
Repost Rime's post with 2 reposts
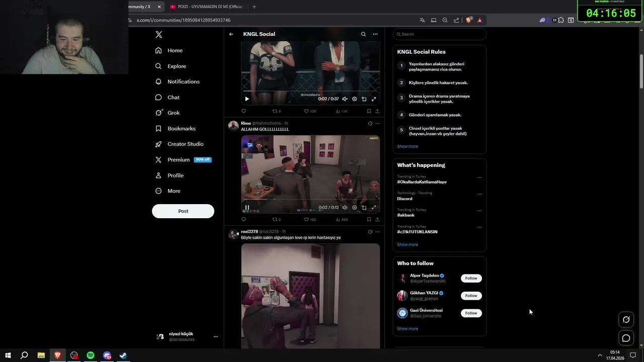[x=276, y=219]
